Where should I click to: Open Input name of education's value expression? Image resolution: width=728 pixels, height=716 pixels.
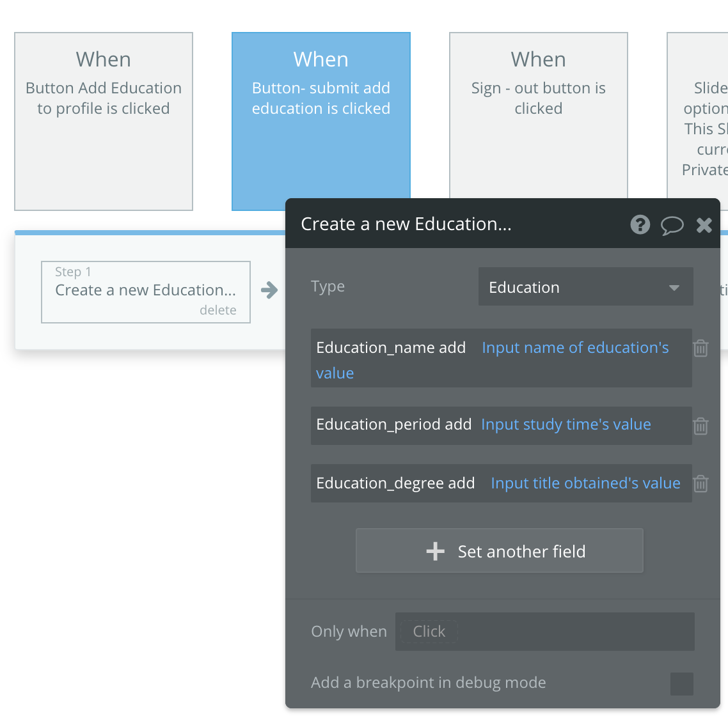(x=574, y=348)
